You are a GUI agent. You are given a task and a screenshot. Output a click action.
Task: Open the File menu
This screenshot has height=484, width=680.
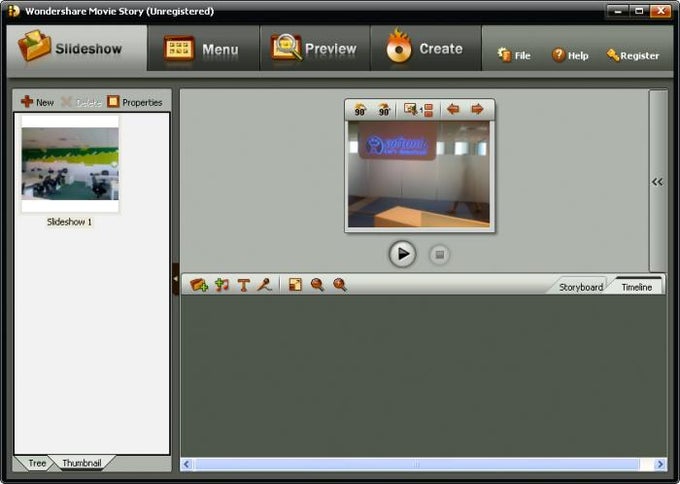click(x=514, y=56)
